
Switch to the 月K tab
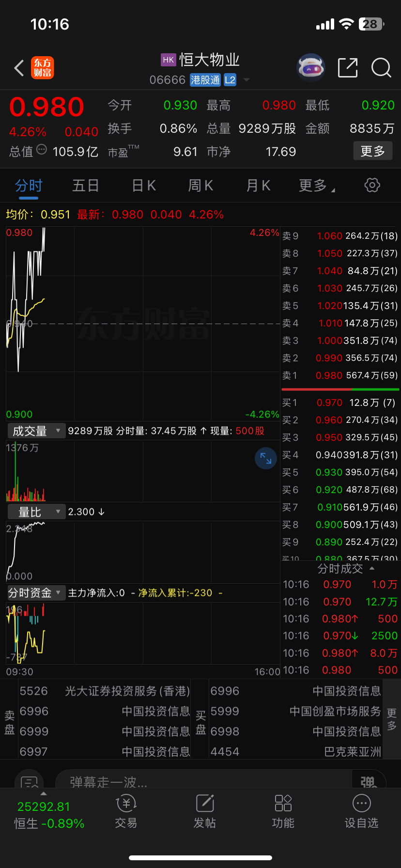(x=258, y=186)
